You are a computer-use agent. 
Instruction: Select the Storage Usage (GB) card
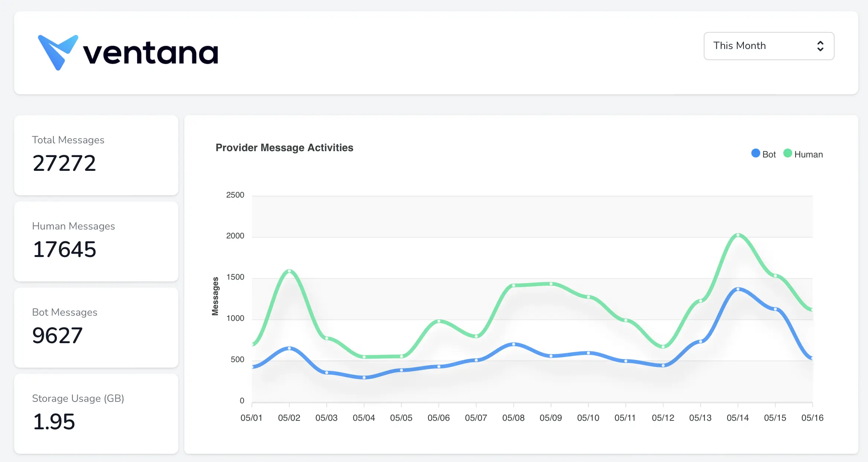coord(96,413)
